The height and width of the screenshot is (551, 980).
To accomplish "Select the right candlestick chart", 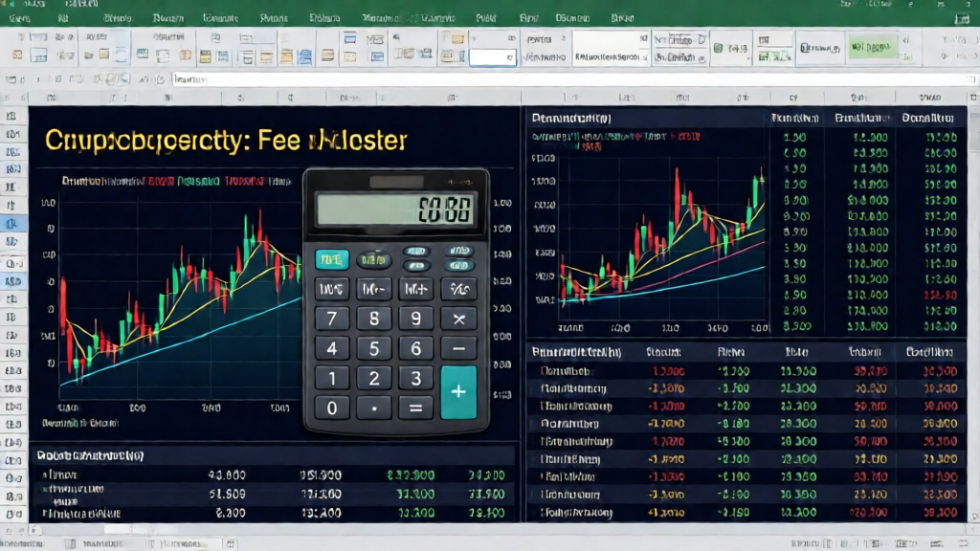I will click(x=660, y=239).
